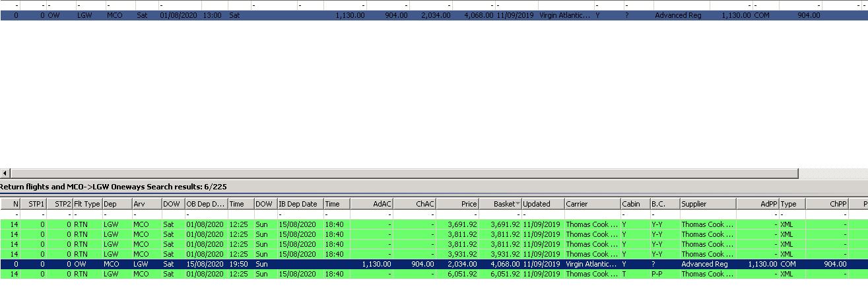Click the ChPP column header
The height and width of the screenshot is (291, 868).
tap(826, 204)
